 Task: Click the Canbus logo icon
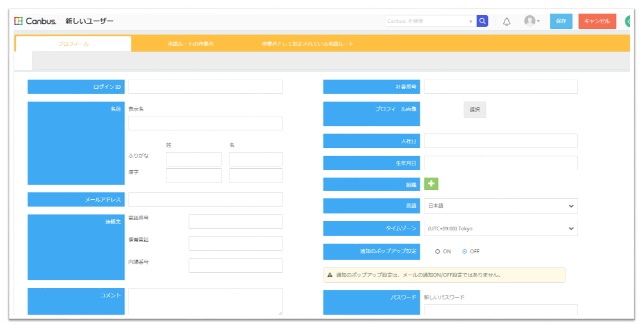point(19,21)
